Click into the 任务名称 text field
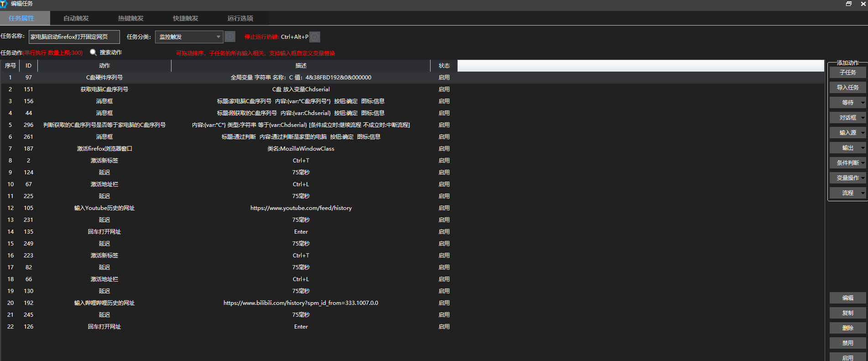 pyautogui.click(x=74, y=37)
